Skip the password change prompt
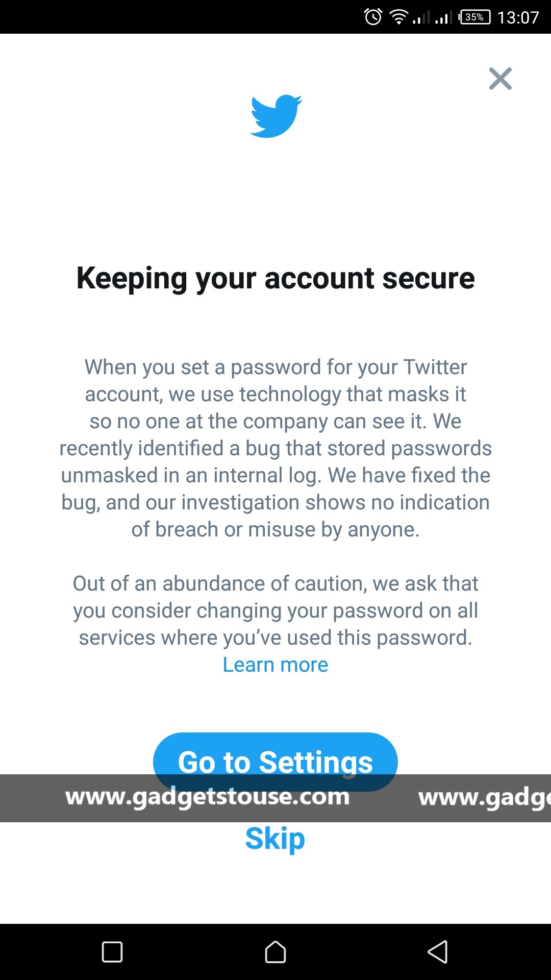This screenshot has height=980, width=551. [275, 839]
